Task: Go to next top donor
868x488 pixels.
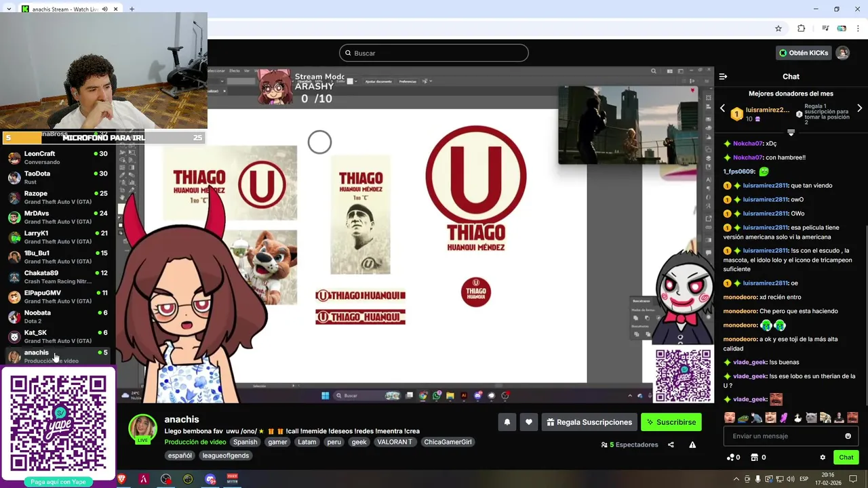Action: (860, 108)
